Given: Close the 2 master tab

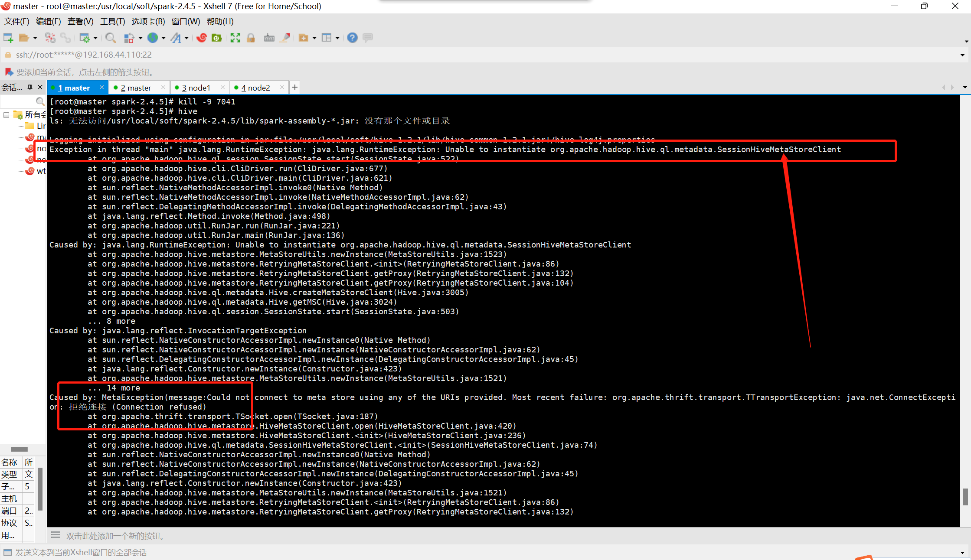Looking at the screenshot, I should pyautogui.click(x=163, y=88).
